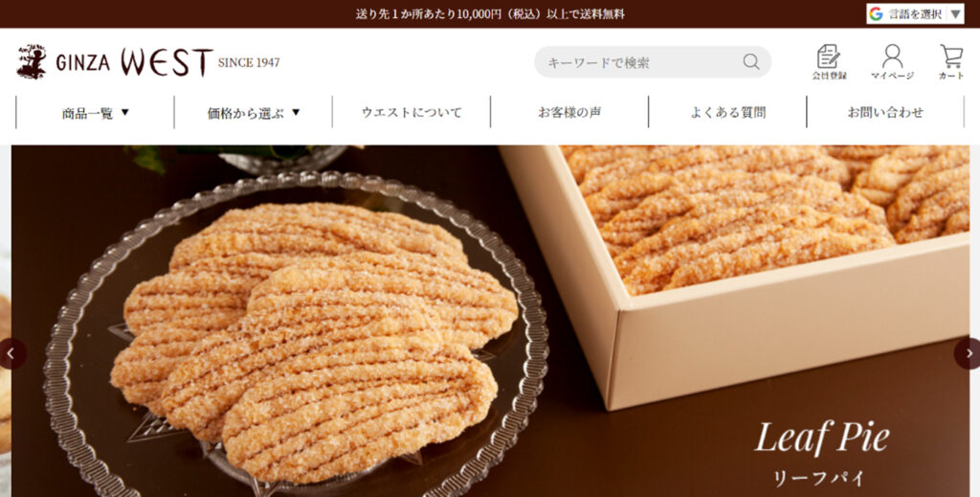This screenshot has width=980, height=497.
Task: Click the magnifying glass search icon
Action: pyautogui.click(x=751, y=61)
